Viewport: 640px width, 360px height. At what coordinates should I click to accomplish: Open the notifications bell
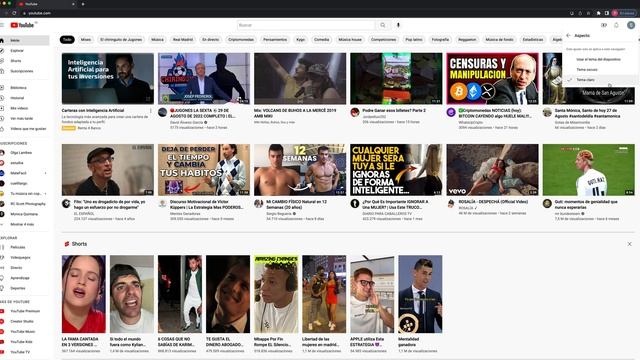click(616, 25)
